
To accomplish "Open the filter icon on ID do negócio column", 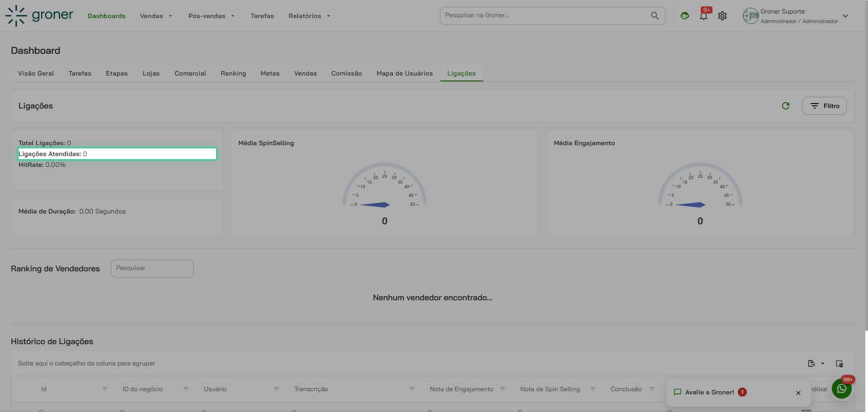I will (x=186, y=389).
